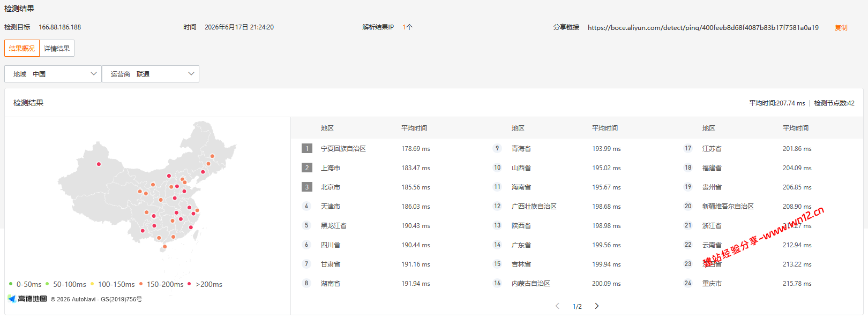Click the 平均时间:207.74 ms summary
Image resolution: width=868 pixels, height=319 pixels.
coord(777,103)
